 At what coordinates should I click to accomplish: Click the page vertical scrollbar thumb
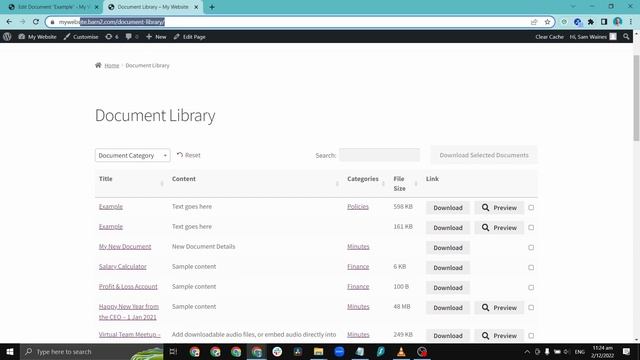point(636,98)
